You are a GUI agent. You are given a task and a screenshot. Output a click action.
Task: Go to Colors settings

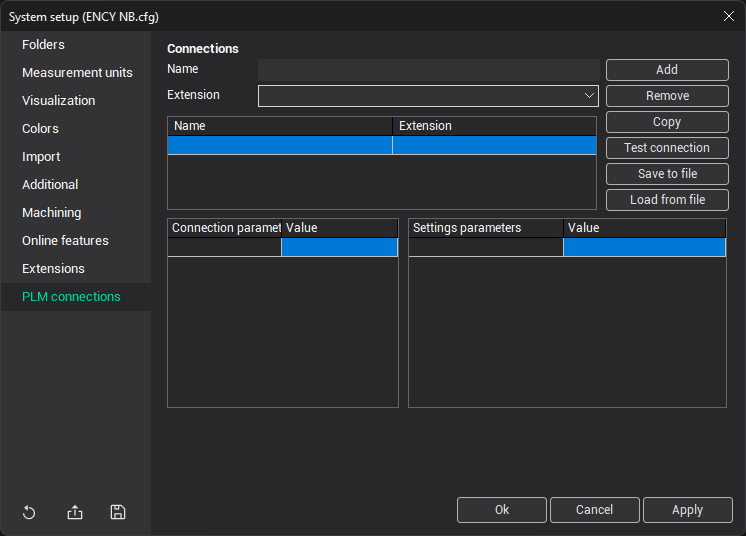point(40,129)
